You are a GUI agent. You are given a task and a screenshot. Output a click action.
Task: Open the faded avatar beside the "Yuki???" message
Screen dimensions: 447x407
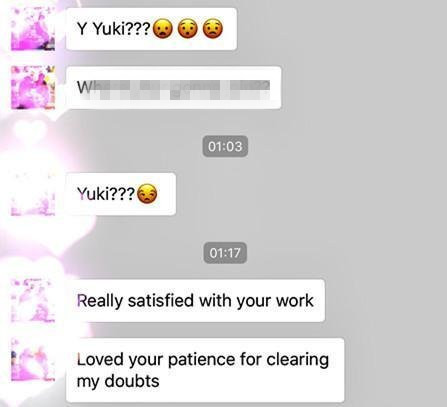(33, 194)
